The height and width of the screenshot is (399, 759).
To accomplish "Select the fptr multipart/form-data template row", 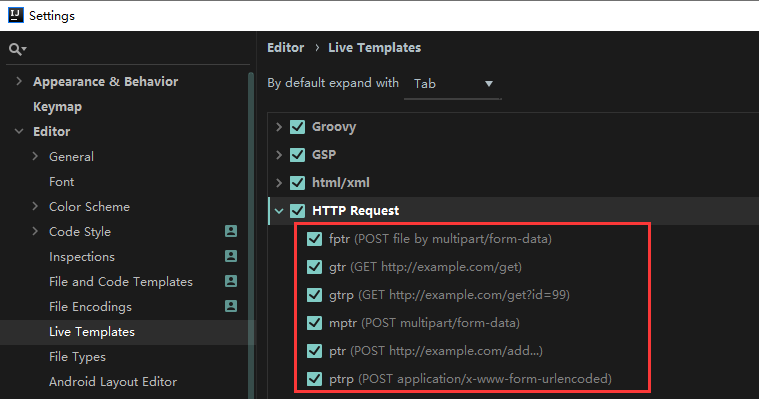I will [440, 239].
